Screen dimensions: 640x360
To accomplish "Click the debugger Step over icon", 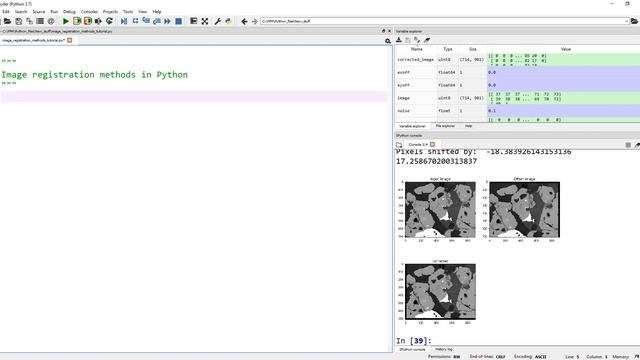I will (135, 21).
